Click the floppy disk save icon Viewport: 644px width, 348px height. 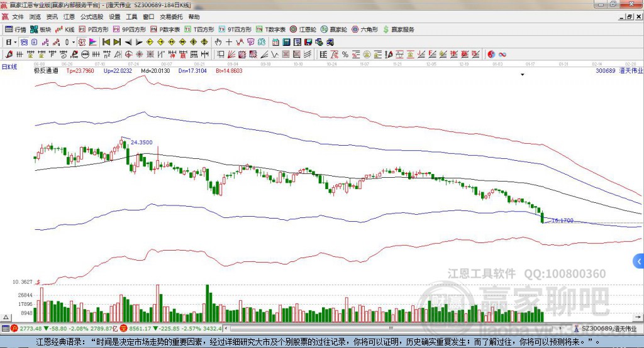click(308, 42)
